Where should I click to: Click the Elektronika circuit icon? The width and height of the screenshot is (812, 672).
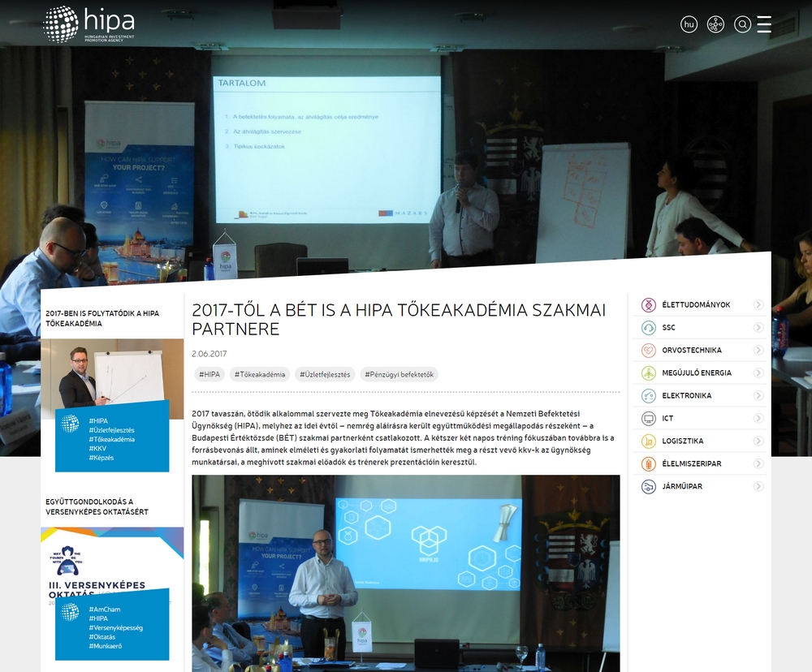[648, 395]
